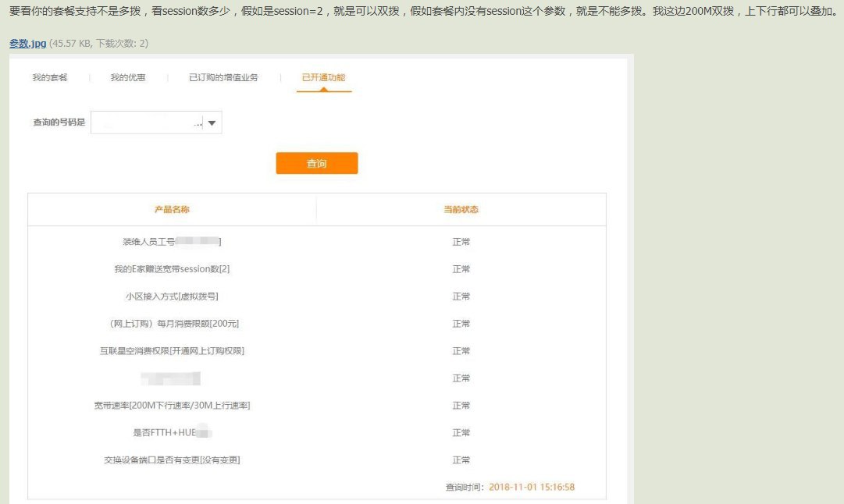The height and width of the screenshot is (504, 844).
Task: Switch to the 我的套餐 tab
Action: tap(50, 78)
